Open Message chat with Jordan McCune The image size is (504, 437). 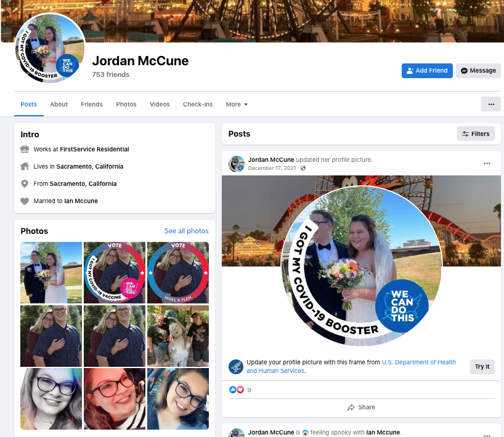478,71
